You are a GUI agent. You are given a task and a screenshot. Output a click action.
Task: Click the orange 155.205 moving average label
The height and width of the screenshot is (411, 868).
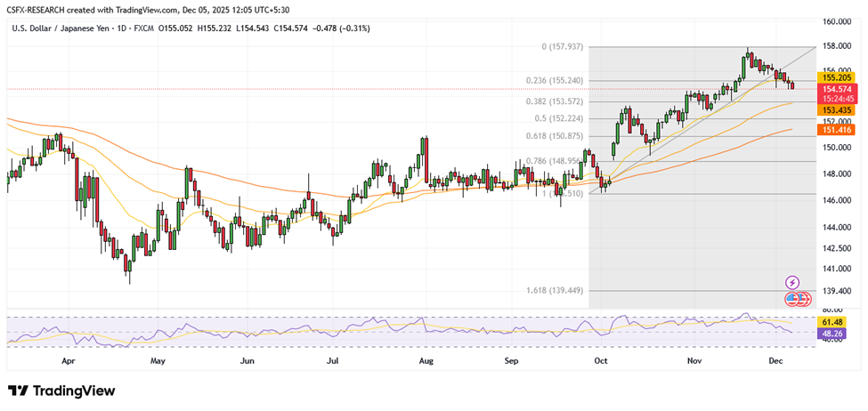835,77
